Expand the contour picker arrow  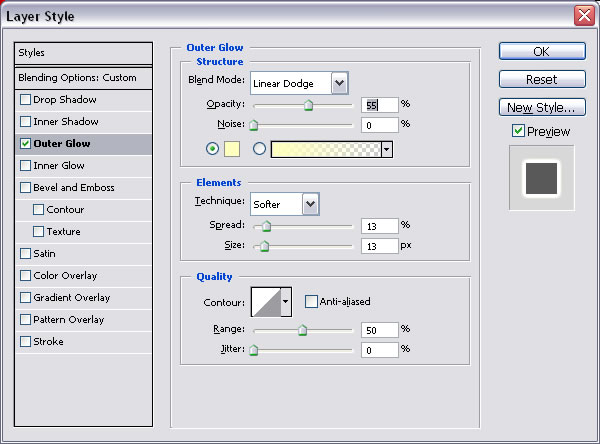point(286,300)
